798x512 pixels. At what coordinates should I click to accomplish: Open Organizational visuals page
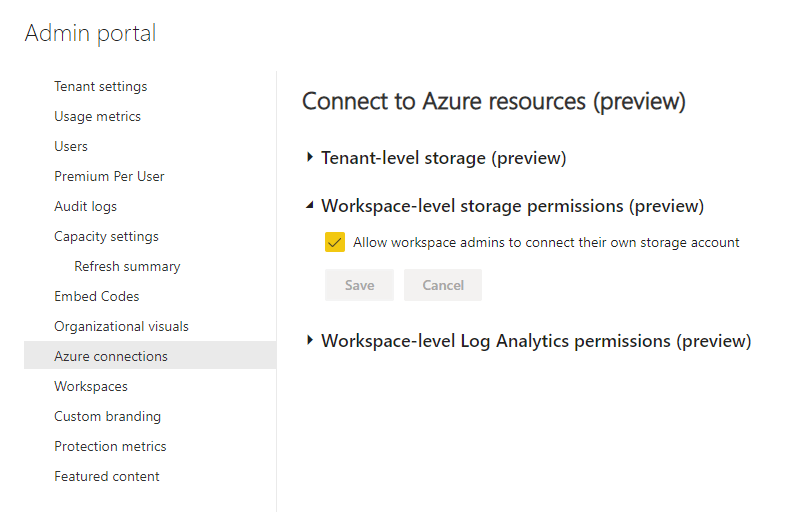[121, 327]
